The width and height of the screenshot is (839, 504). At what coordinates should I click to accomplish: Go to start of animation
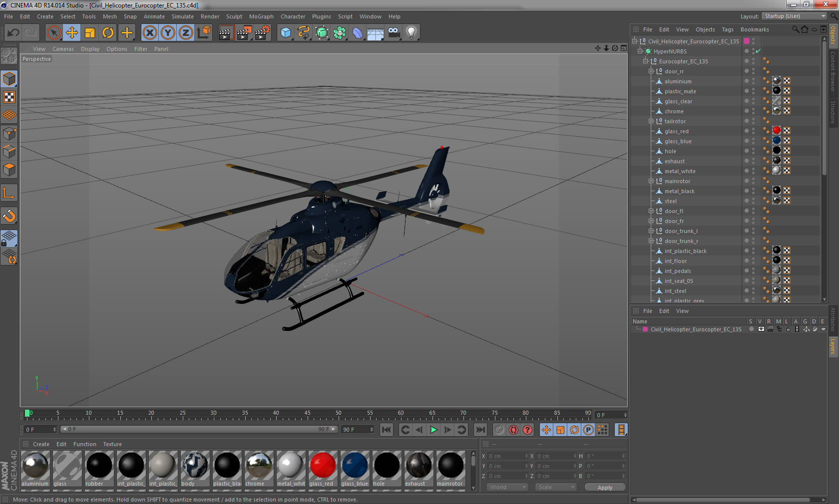(x=387, y=430)
